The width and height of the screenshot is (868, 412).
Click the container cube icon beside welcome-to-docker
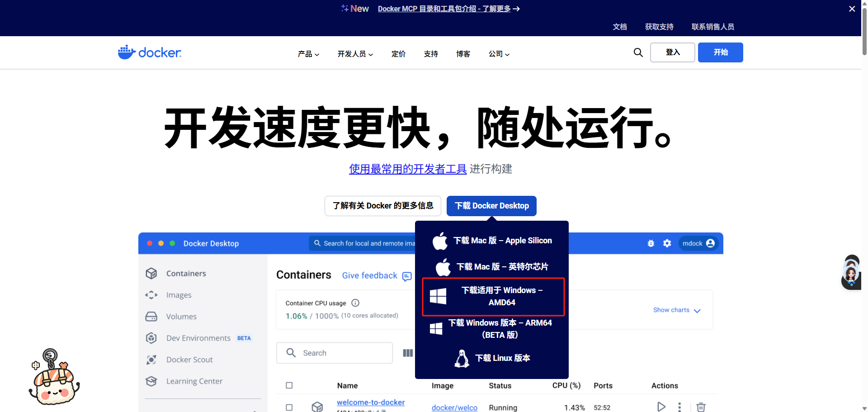tap(317, 407)
